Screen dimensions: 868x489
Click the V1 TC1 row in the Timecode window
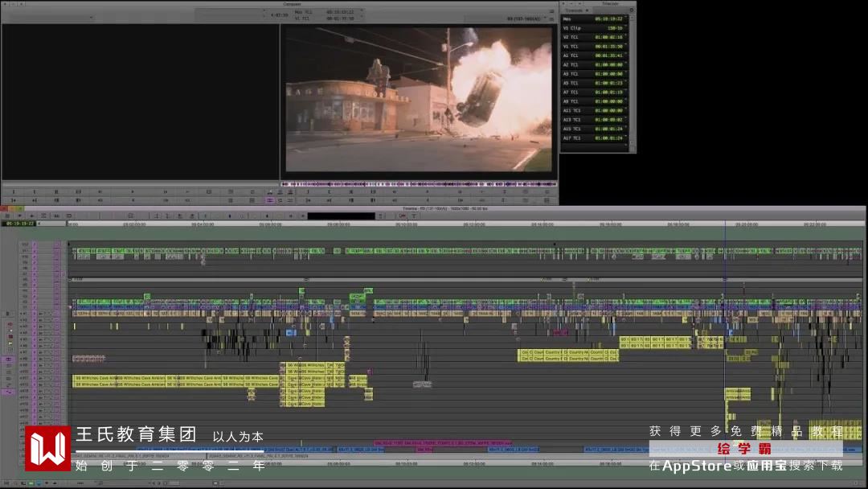coord(595,46)
